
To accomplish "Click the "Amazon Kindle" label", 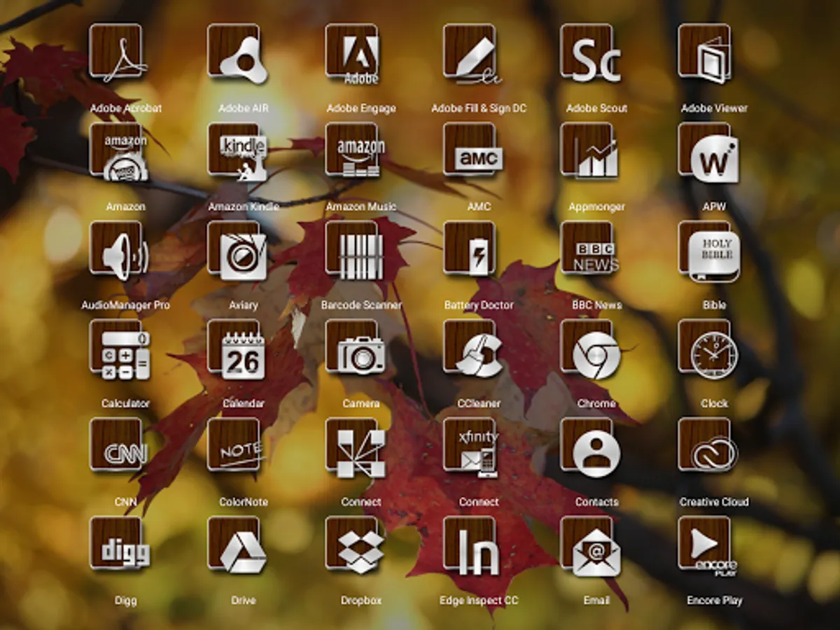I will click(x=244, y=207).
